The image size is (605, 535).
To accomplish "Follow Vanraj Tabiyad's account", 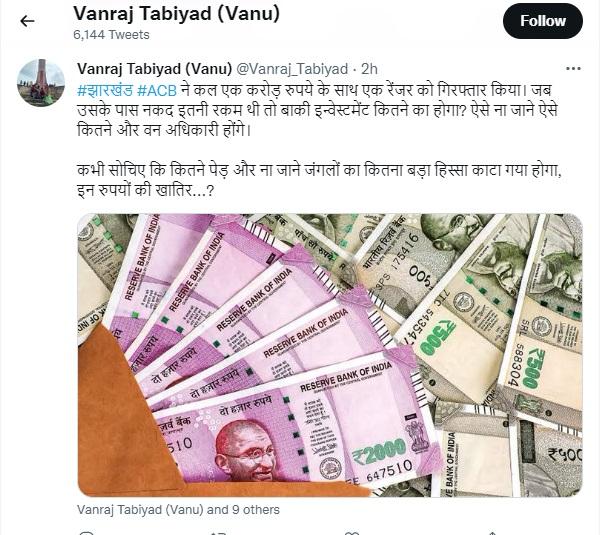I will (543, 21).
